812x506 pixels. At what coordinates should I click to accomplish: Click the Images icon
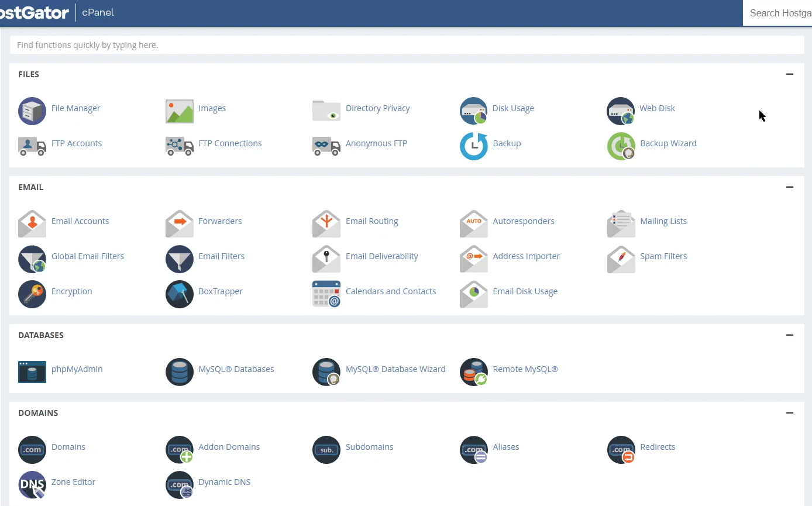[180, 111]
